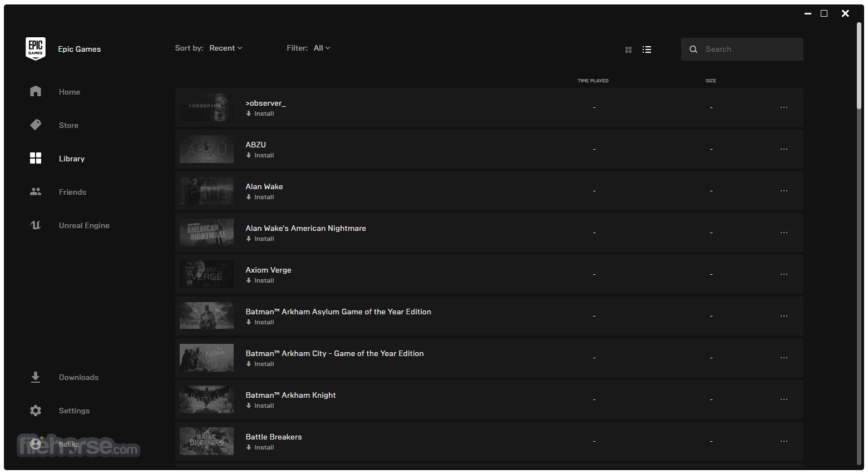Select Library in the sidebar
This screenshot has height=474, width=868.
click(x=72, y=159)
